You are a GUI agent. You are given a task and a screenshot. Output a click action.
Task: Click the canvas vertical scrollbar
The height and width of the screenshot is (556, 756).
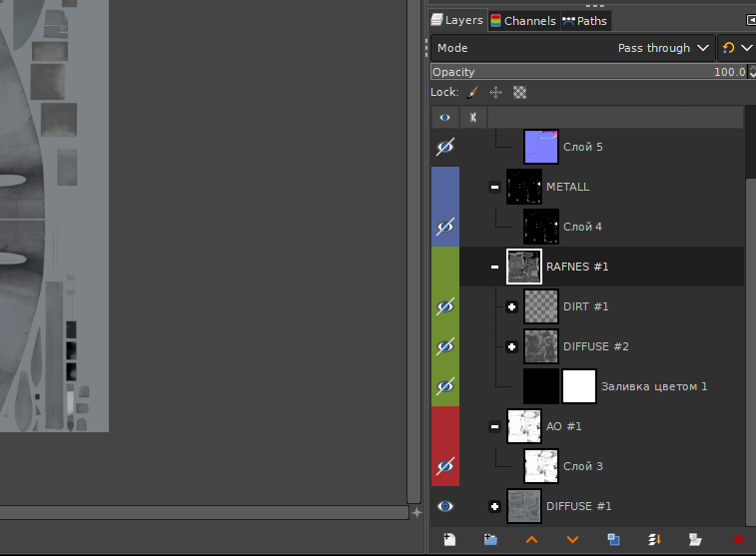click(x=413, y=252)
